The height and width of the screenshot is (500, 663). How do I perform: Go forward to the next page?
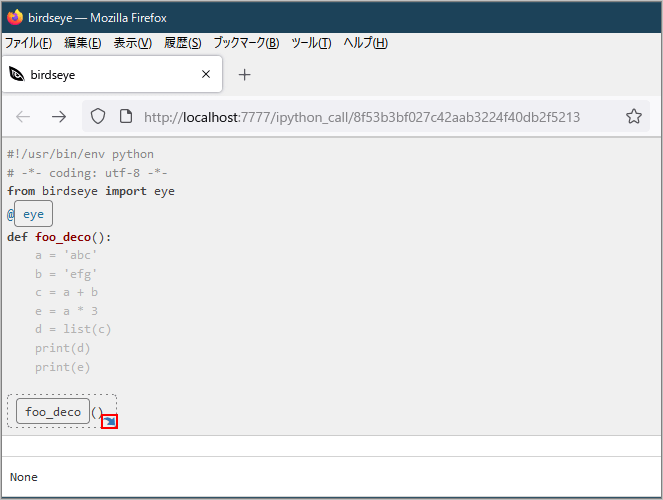click(x=59, y=116)
